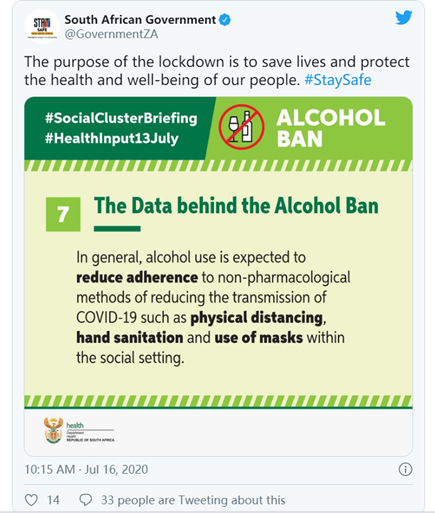
Task: Open the @GovernmentZA handle link
Action: (x=111, y=34)
